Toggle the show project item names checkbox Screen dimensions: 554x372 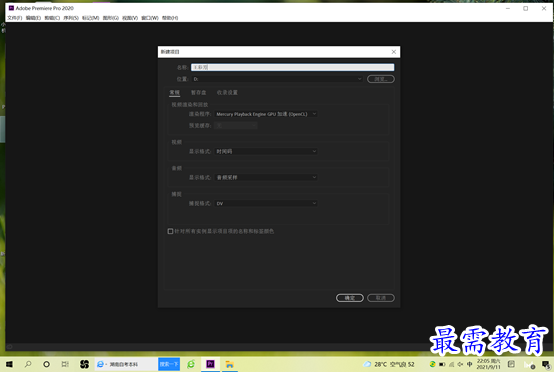170,231
